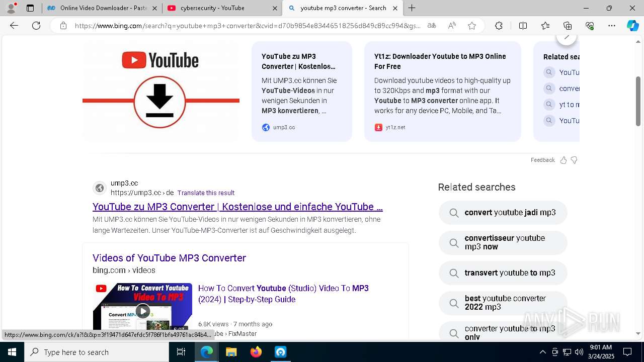644x362 pixels.
Task: Open the YouTube zu MP3 Converter card
Action: point(302,92)
